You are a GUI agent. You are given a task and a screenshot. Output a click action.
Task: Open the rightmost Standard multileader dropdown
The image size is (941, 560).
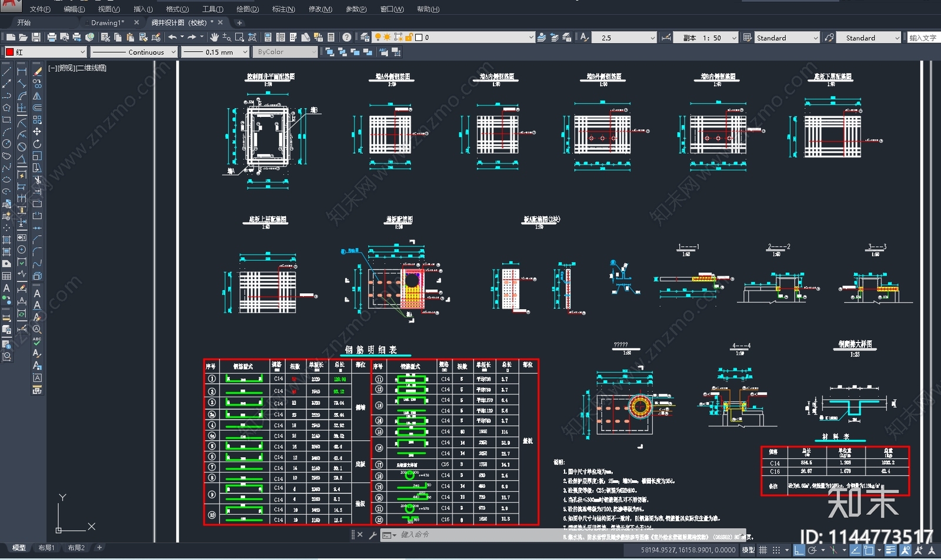[x=869, y=37]
